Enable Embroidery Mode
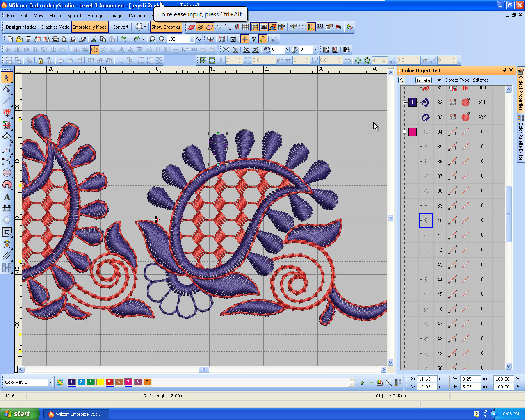The width and height of the screenshot is (525, 420). (x=90, y=27)
